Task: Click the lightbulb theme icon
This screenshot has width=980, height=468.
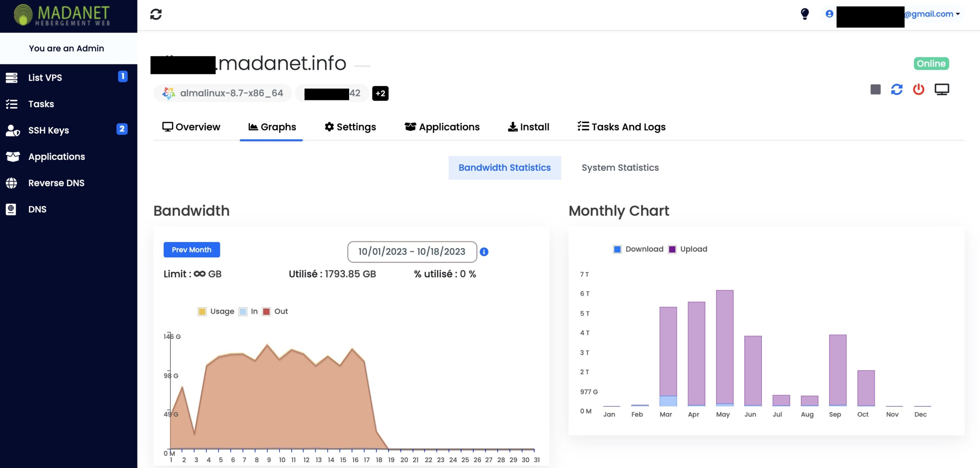Action: click(805, 14)
